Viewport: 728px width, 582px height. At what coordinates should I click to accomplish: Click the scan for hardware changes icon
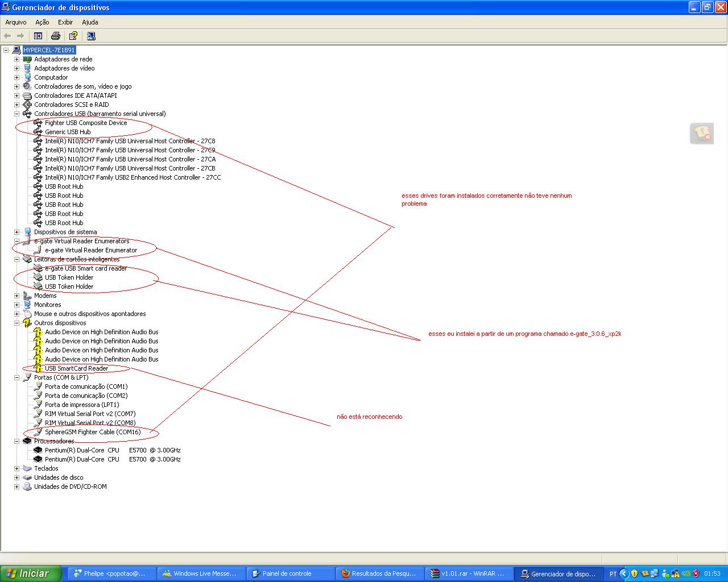pos(91,36)
